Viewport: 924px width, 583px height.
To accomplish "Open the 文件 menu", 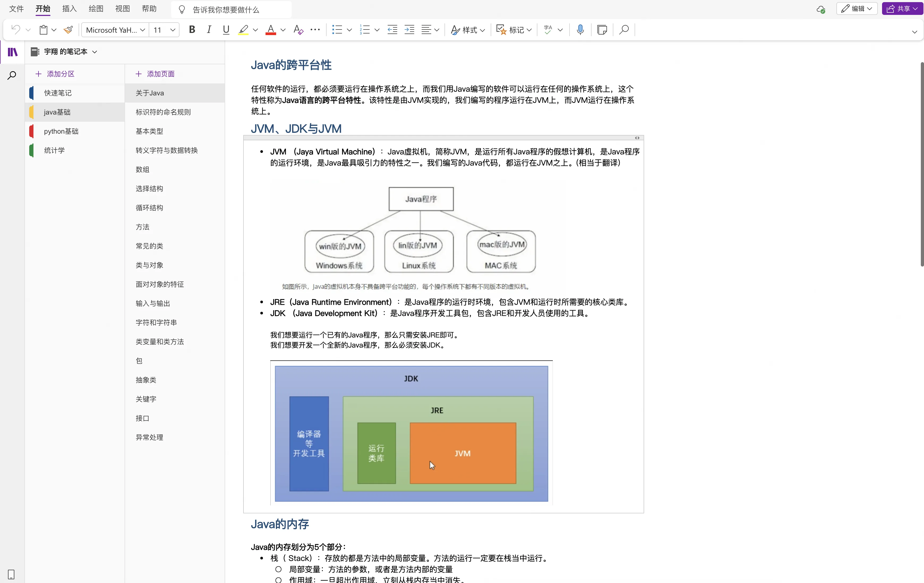I will [x=16, y=9].
